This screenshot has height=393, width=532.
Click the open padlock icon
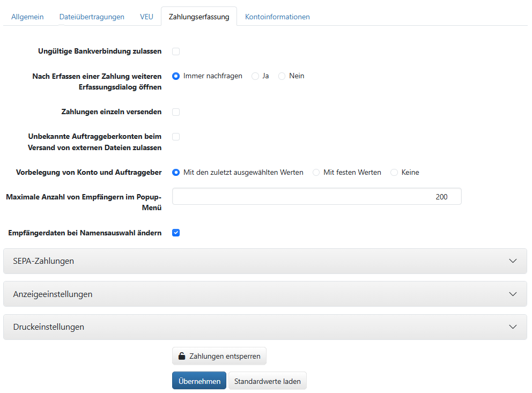pyautogui.click(x=182, y=356)
